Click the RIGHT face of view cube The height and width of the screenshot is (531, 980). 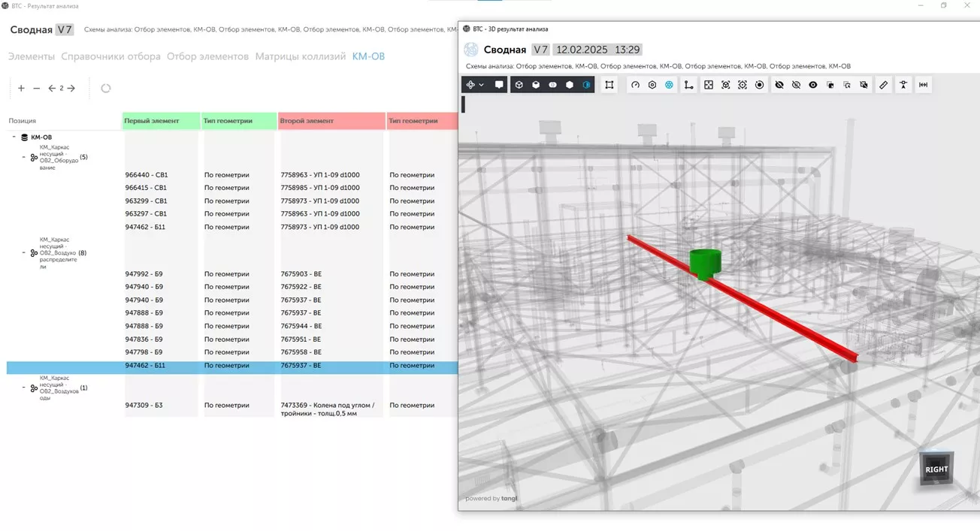click(936, 469)
